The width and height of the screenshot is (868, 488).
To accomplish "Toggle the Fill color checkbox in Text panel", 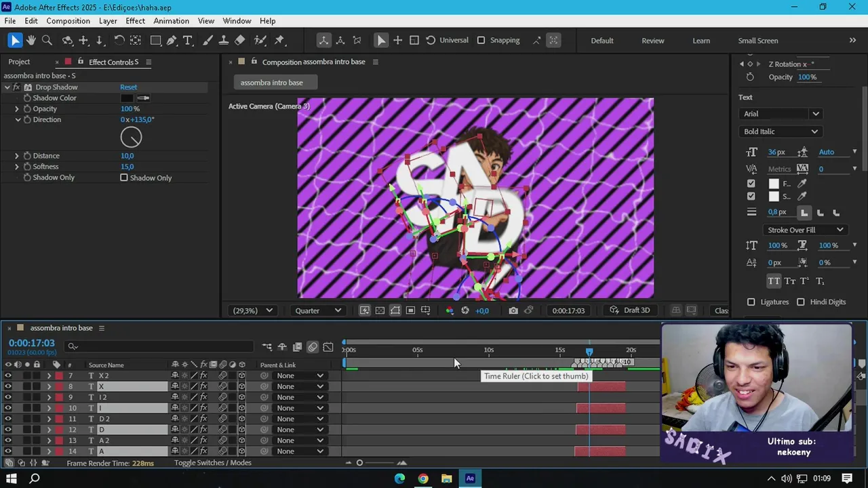I will tap(751, 184).
